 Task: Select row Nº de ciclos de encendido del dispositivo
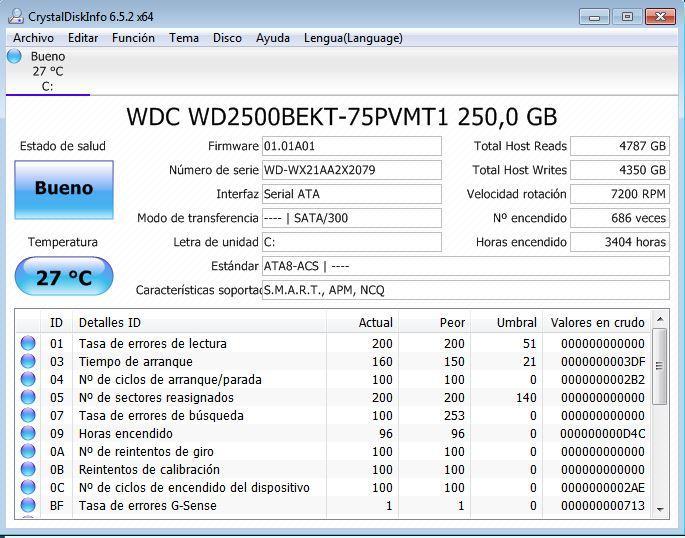tap(333, 487)
